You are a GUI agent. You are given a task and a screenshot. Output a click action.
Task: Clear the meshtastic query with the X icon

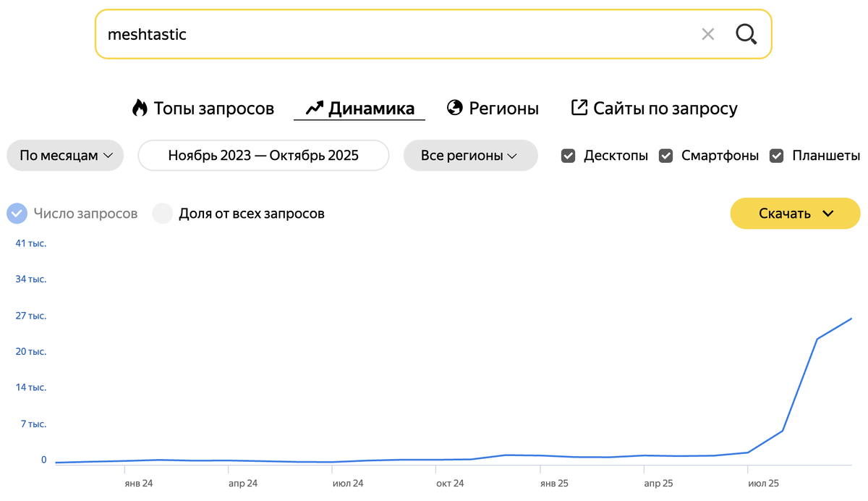(x=707, y=33)
